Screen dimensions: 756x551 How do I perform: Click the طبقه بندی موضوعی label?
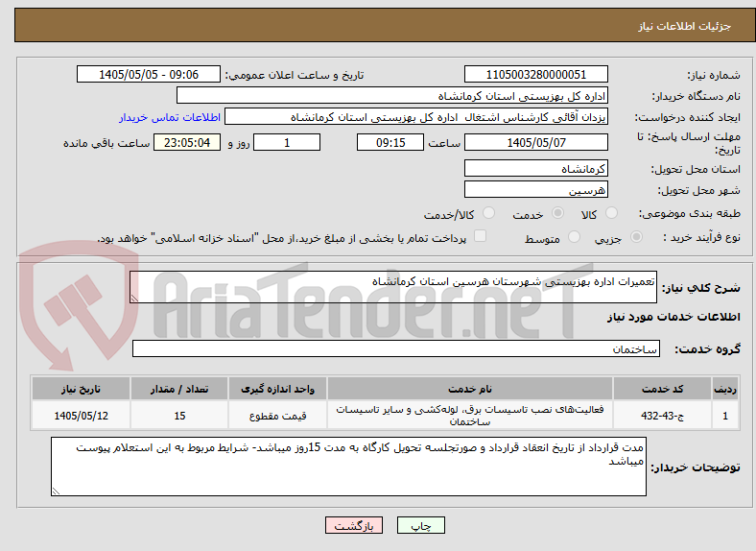coord(690,213)
